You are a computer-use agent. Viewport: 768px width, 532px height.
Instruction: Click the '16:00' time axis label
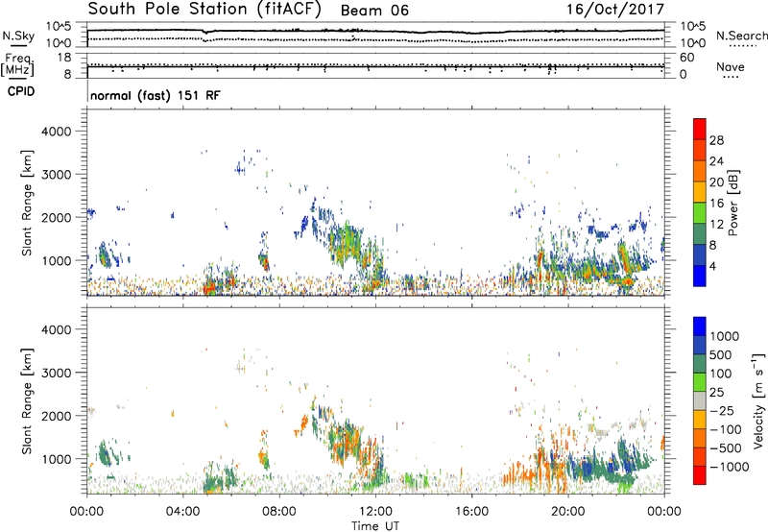click(x=471, y=512)
